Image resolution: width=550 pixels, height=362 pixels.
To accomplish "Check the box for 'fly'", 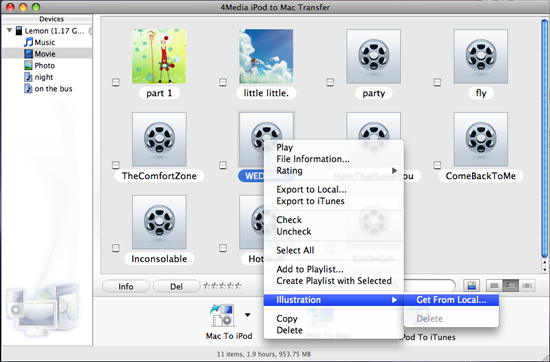I will (437, 82).
